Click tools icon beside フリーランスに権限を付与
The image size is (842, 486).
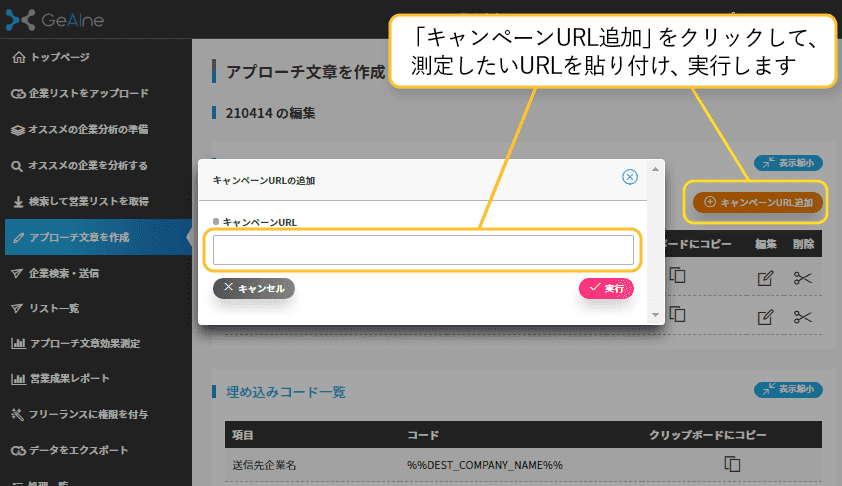(x=18, y=414)
